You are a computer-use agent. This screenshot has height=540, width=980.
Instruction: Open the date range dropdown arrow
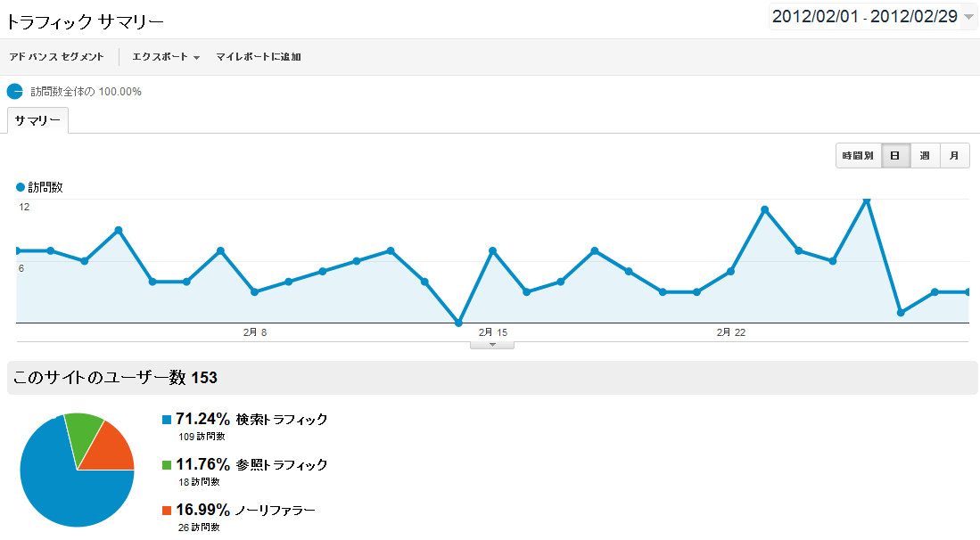[x=969, y=17]
